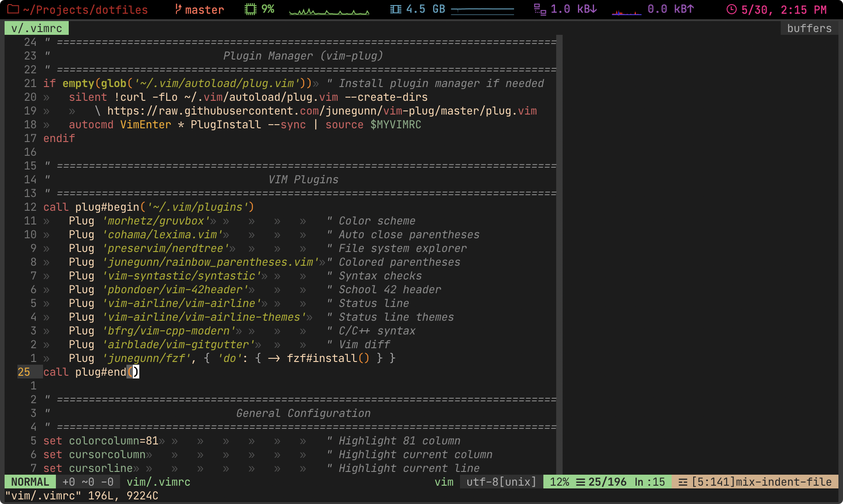Viewport: 843px width, 504px height.
Task: Click the 12% file position indicator
Action: pos(559,482)
